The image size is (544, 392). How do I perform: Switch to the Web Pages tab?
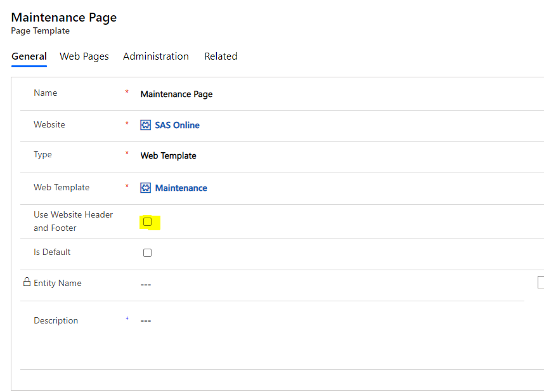tap(84, 56)
